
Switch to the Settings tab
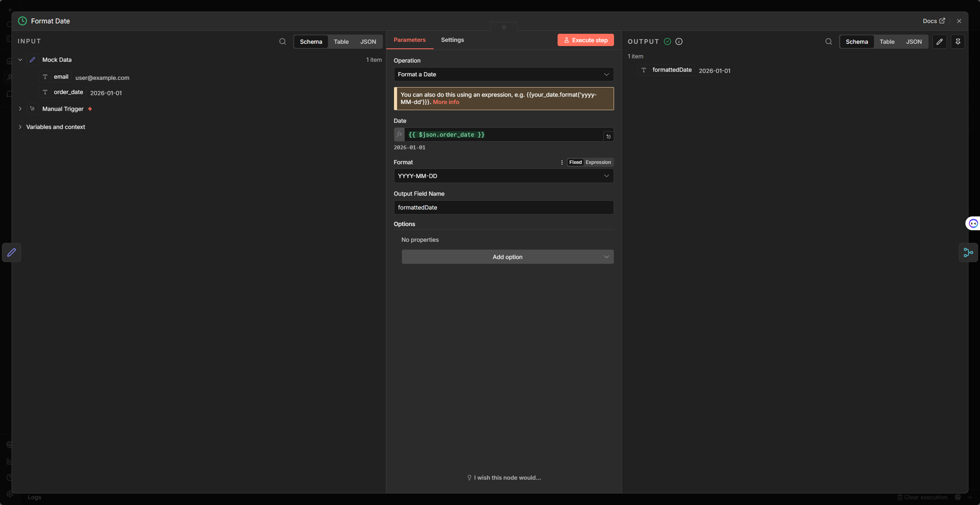tap(452, 40)
